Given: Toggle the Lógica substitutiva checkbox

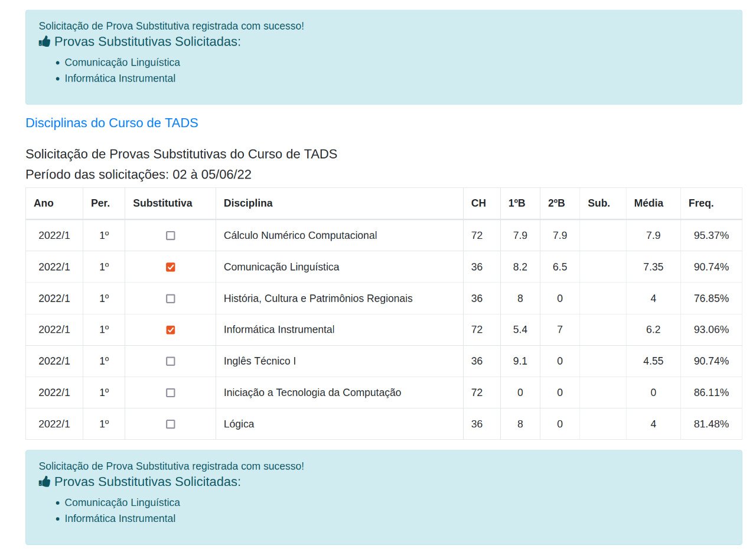Looking at the screenshot, I should 170,424.
